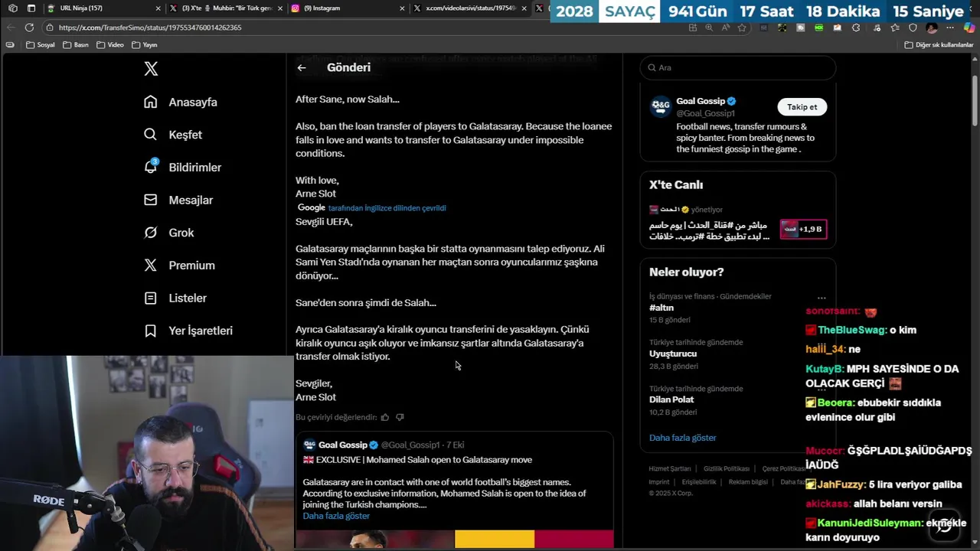The image size is (980, 551).
Task: Open Reklam bilgisi footer link
Action: click(x=748, y=482)
